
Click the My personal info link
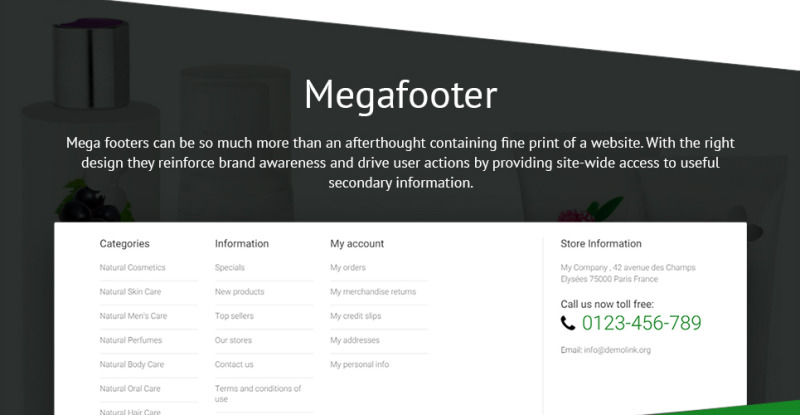[x=360, y=364]
